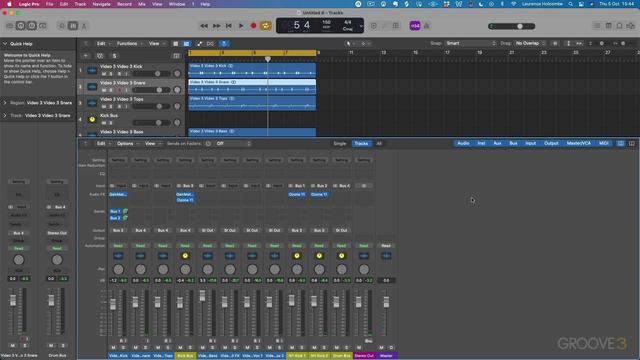Toggle the Mixer button in control bar
Image resolution: width=640 pixels, height=360 pixels.
[x=73, y=26]
